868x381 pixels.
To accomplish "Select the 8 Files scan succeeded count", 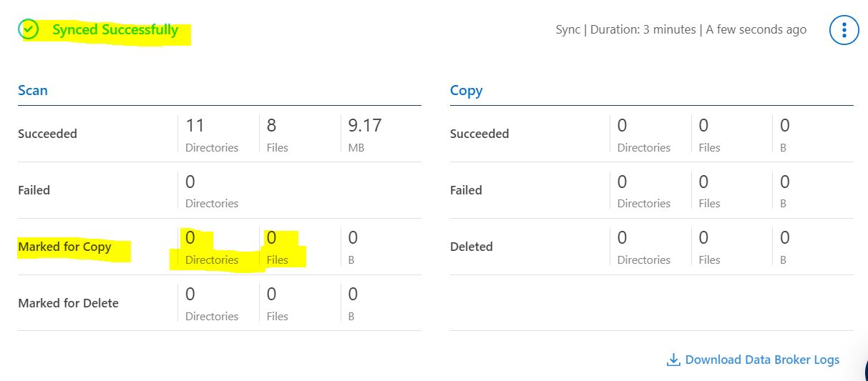I will point(272,126).
